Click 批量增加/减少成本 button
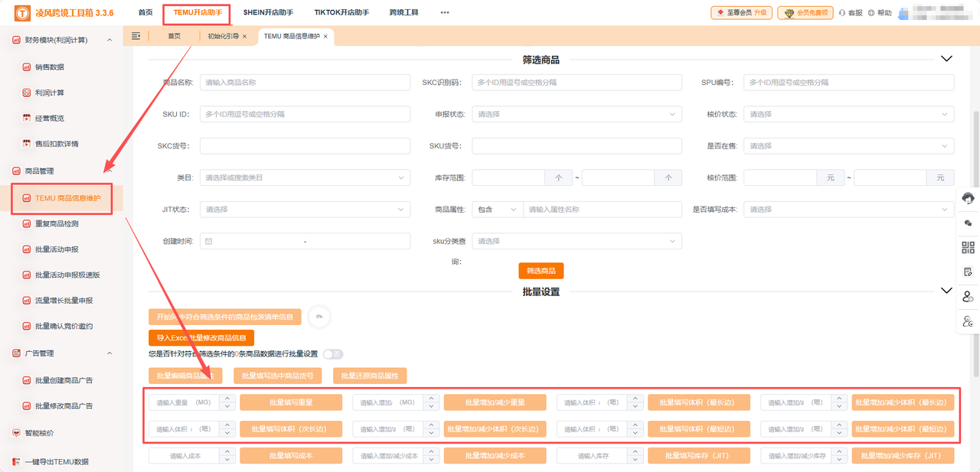The height and width of the screenshot is (472, 980). [x=495, y=456]
